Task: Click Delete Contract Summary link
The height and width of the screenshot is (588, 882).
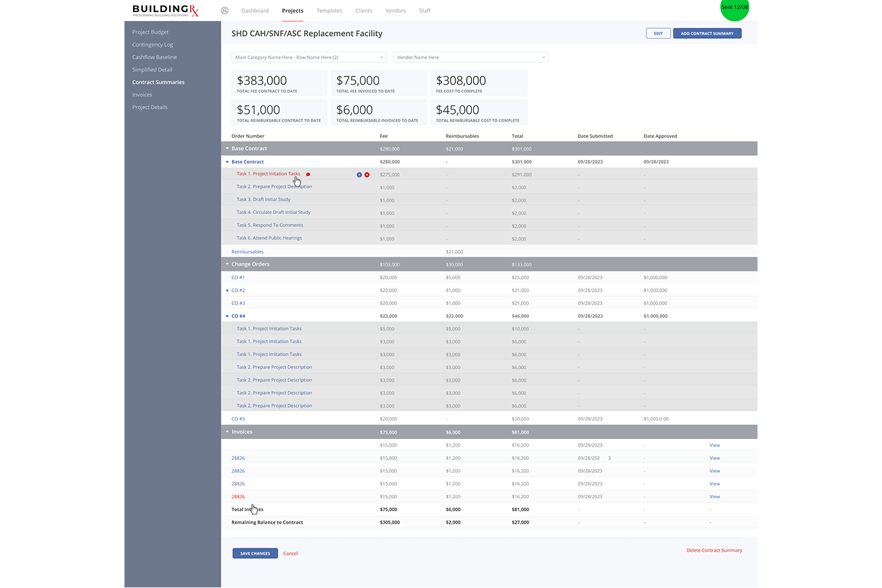Action: pos(714,551)
